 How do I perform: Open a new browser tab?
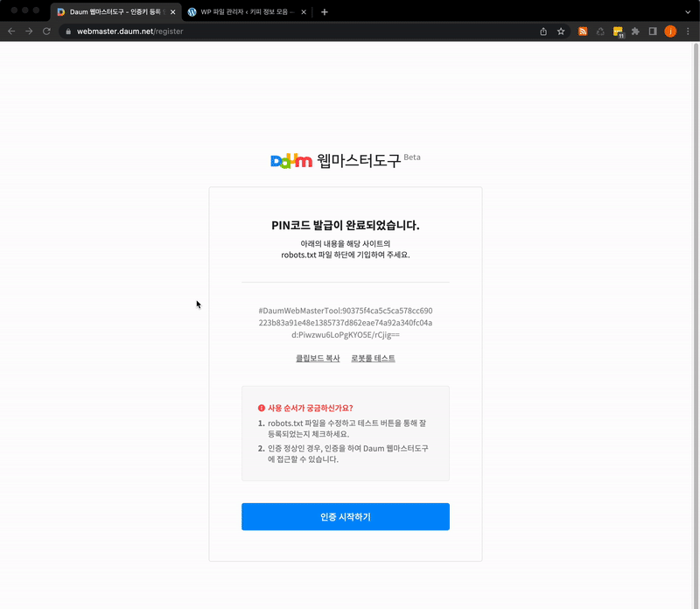pos(325,12)
